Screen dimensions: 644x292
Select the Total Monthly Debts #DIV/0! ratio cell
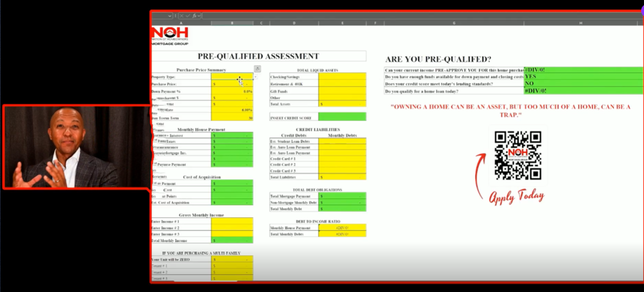[342, 234]
